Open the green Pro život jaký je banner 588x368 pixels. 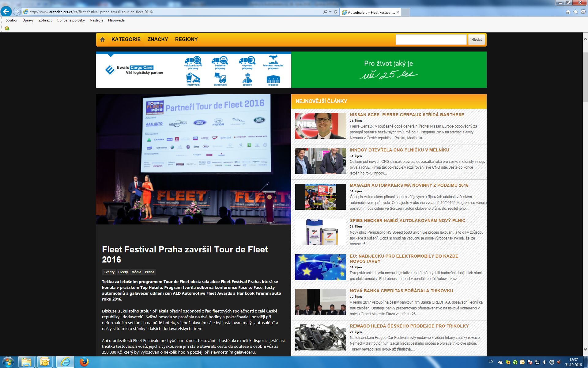(x=389, y=70)
